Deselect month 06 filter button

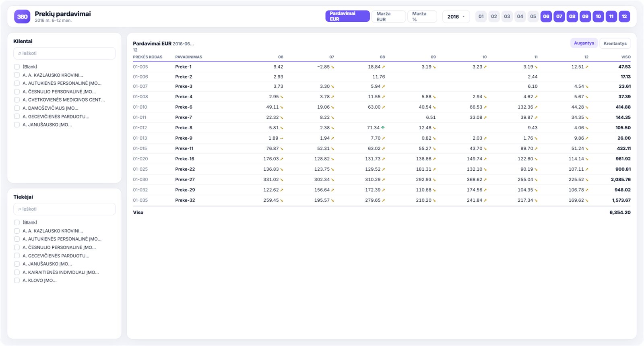pos(546,17)
